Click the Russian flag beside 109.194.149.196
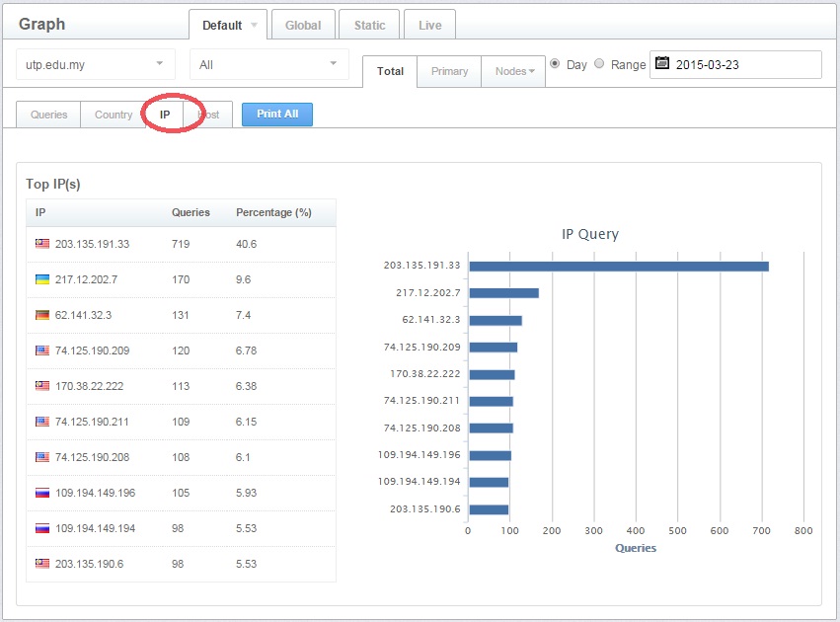 [41, 493]
